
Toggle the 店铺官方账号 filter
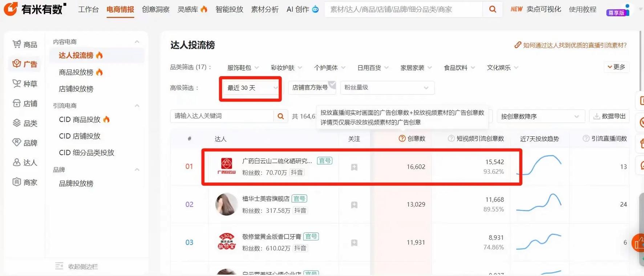tap(312, 88)
